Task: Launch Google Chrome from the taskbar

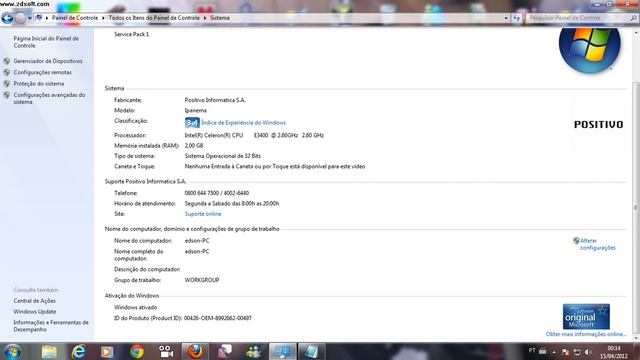Action: tap(137, 352)
